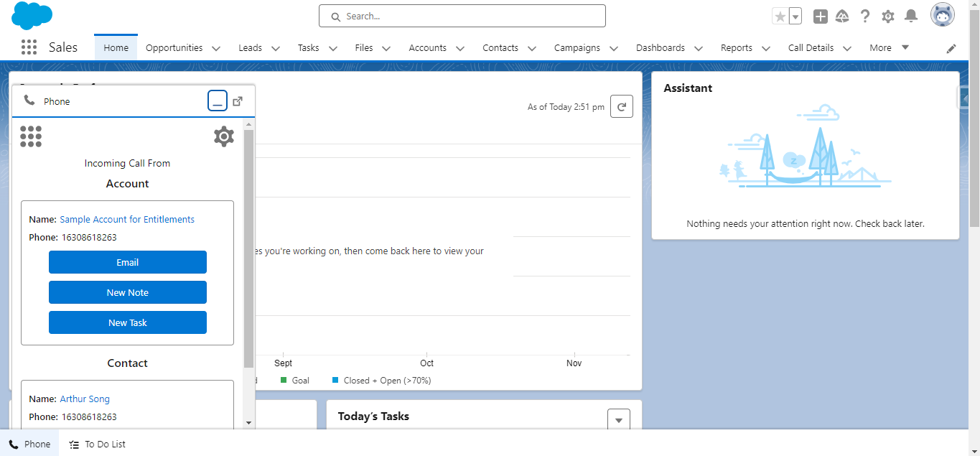The height and width of the screenshot is (456, 980).
Task: Open the Favorites star icon
Action: pyautogui.click(x=780, y=17)
